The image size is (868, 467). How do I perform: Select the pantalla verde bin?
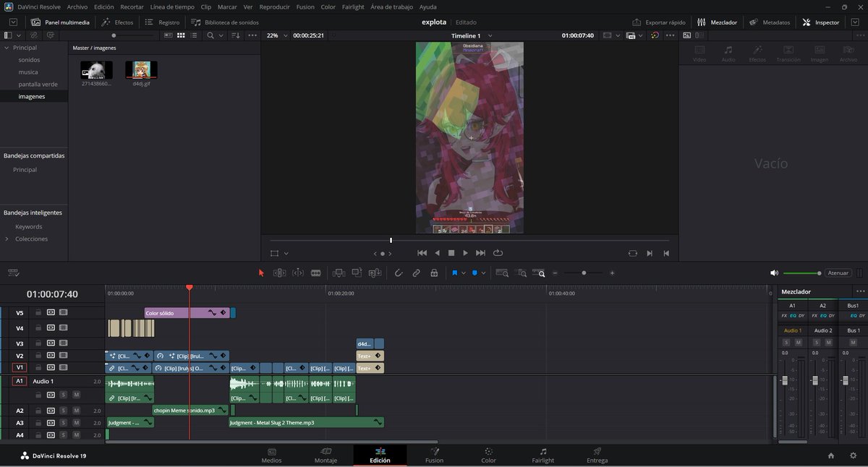pos(38,84)
